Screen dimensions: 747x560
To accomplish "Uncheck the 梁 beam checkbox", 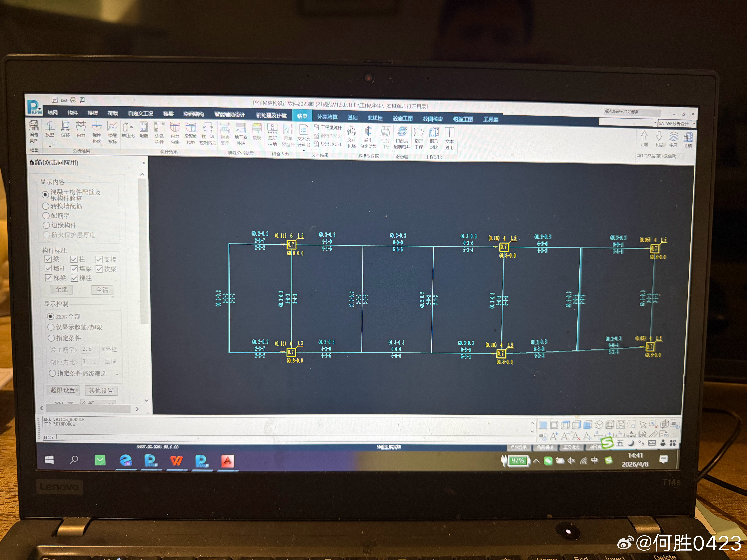I will click(48, 259).
